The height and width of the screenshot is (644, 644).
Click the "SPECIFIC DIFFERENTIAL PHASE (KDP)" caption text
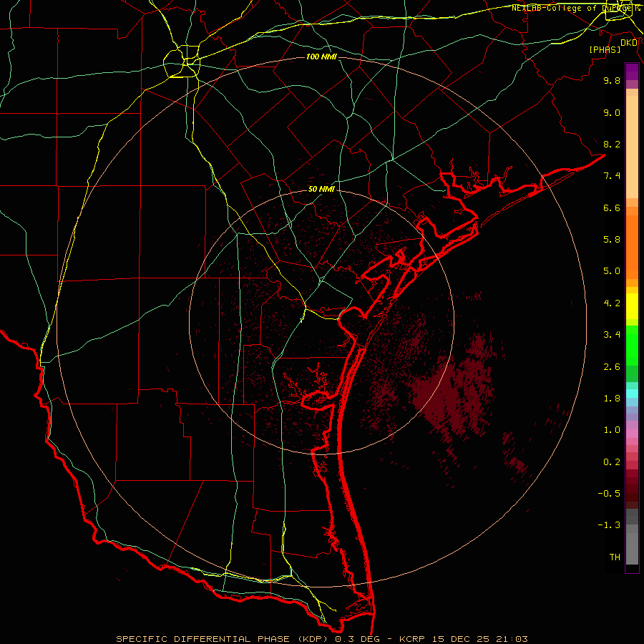[223, 639]
